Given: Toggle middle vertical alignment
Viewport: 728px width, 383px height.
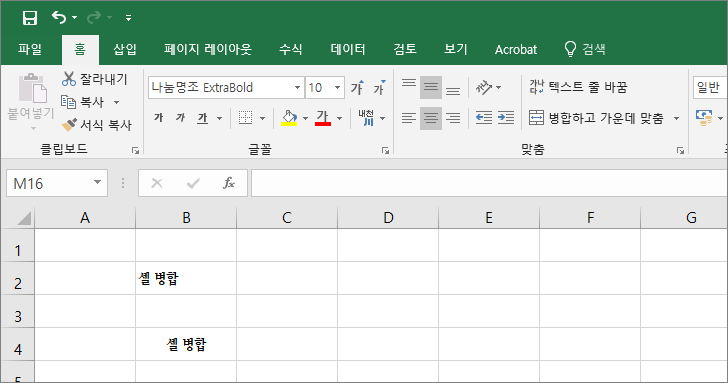Looking at the screenshot, I should pos(431,87).
